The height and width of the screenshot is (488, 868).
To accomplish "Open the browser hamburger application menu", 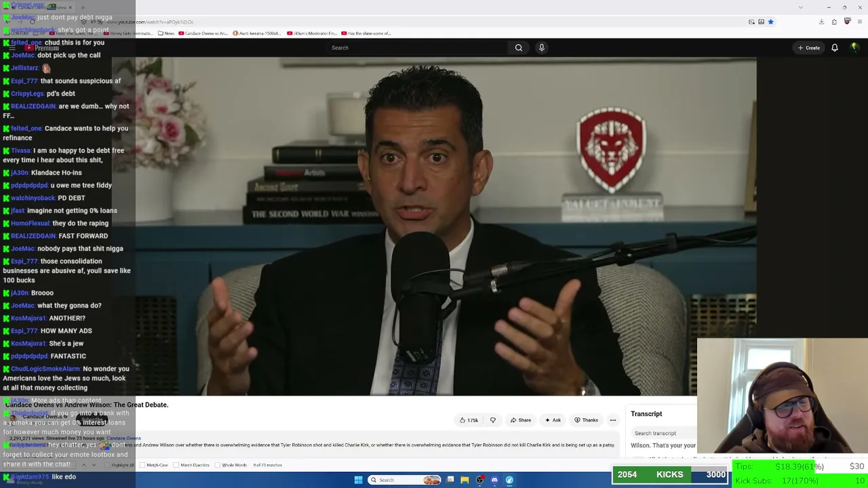I will (859, 22).
